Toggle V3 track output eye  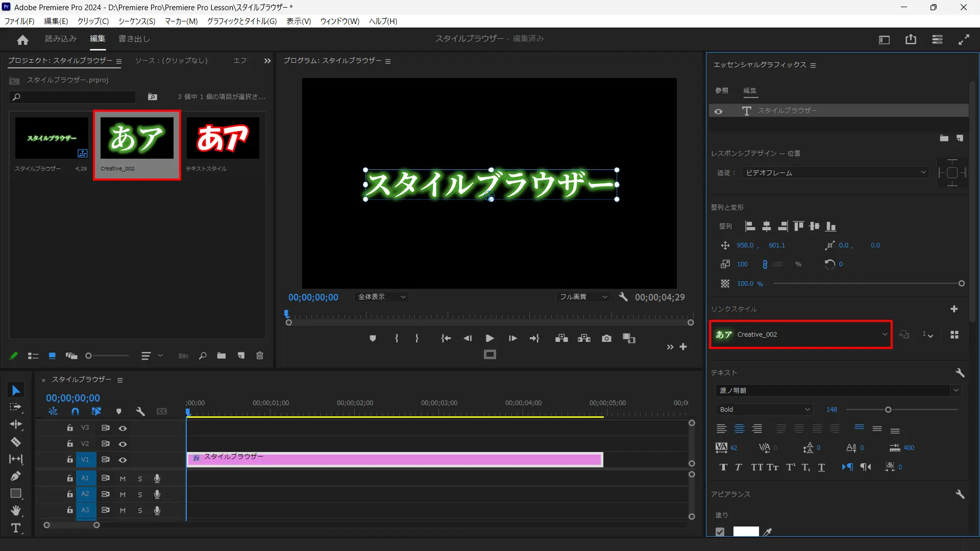click(x=122, y=428)
